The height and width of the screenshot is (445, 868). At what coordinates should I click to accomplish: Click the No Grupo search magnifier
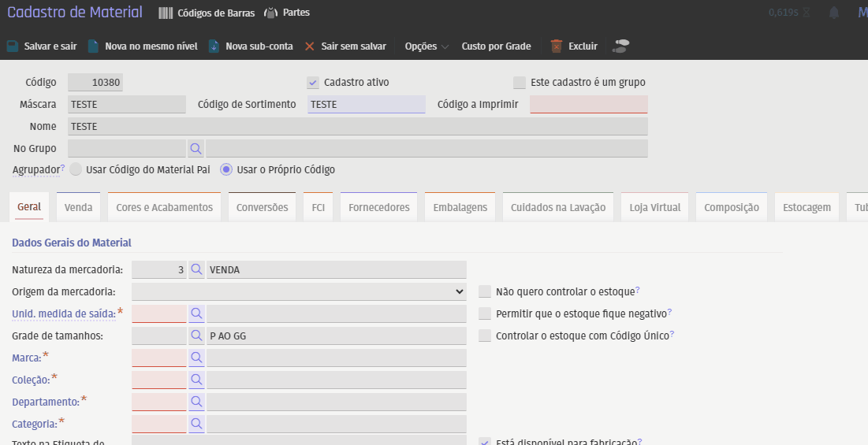coord(196,148)
